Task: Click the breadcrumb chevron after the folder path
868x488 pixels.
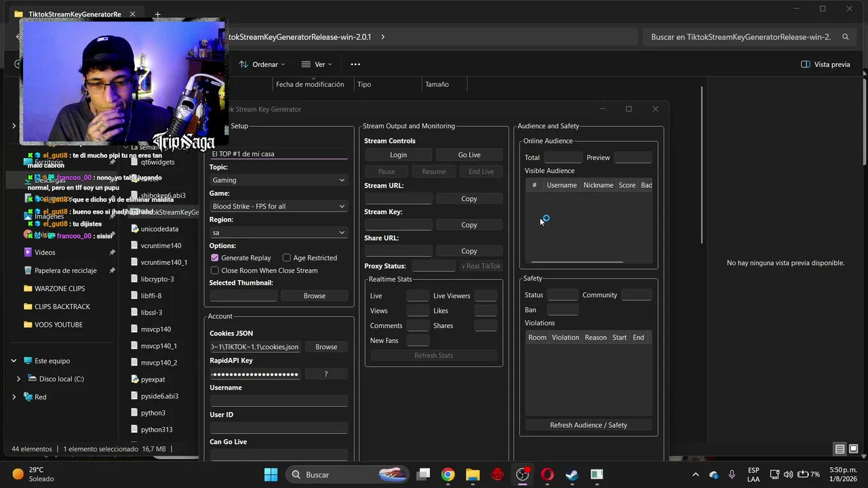Action: click(x=382, y=37)
